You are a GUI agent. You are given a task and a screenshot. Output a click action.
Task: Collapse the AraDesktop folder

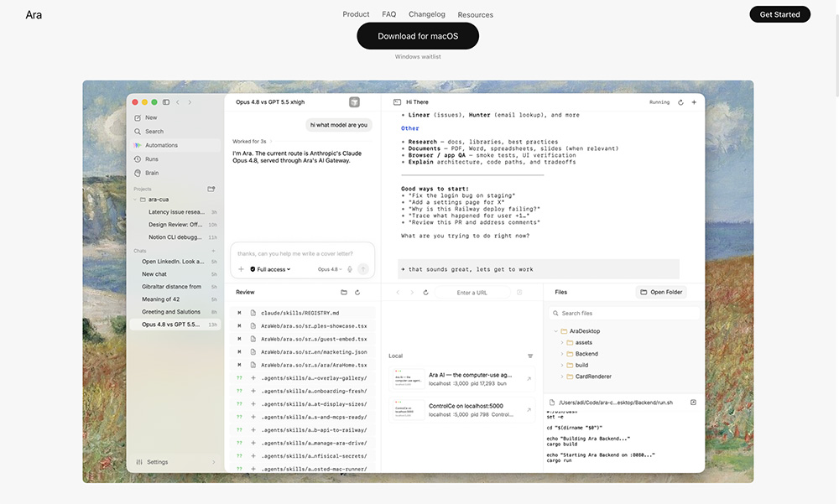tap(556, 331)
